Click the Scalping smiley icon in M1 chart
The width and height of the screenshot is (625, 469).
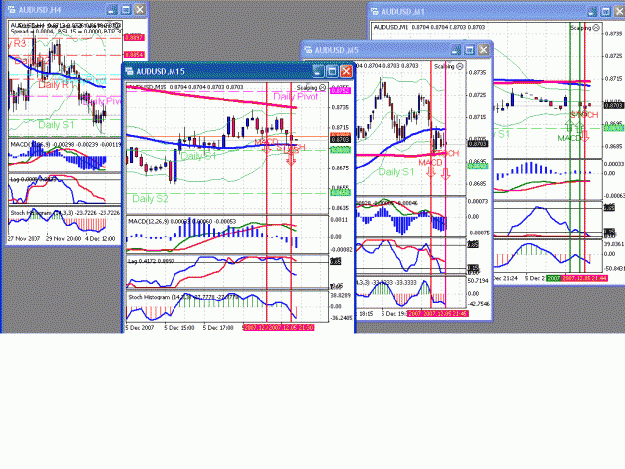click(x=596, y=28)
